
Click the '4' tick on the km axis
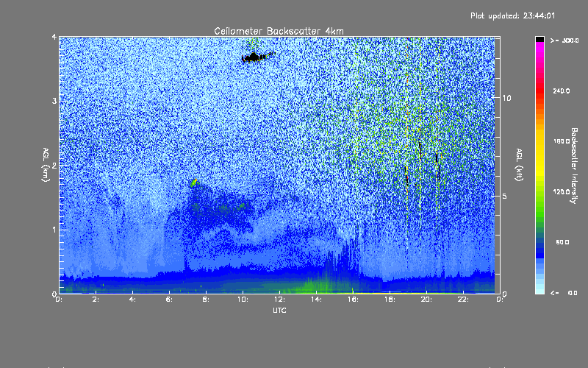tap(54, 37)
